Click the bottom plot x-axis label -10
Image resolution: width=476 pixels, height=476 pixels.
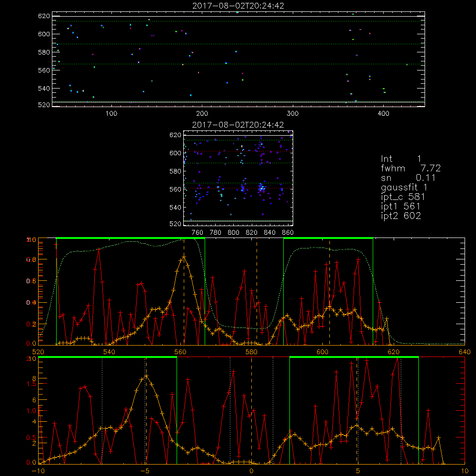(x=38, y=471)
